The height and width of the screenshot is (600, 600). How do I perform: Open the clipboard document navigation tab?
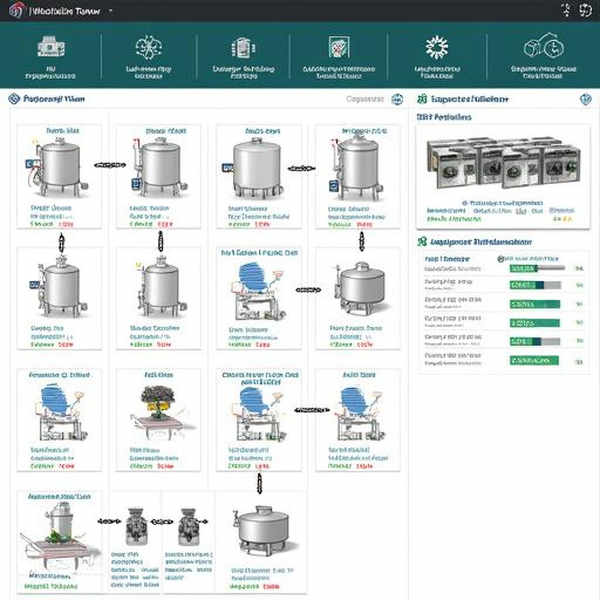click(x=242, y=48)
